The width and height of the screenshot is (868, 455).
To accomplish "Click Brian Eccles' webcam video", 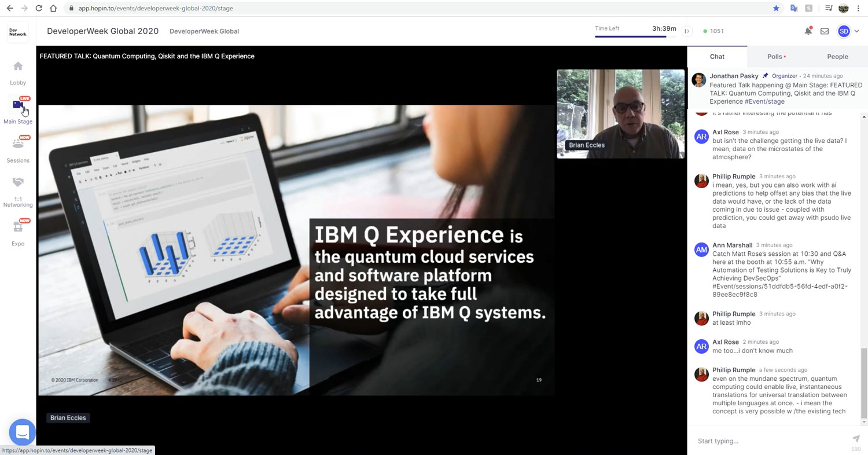I will (x=620, y=114).
